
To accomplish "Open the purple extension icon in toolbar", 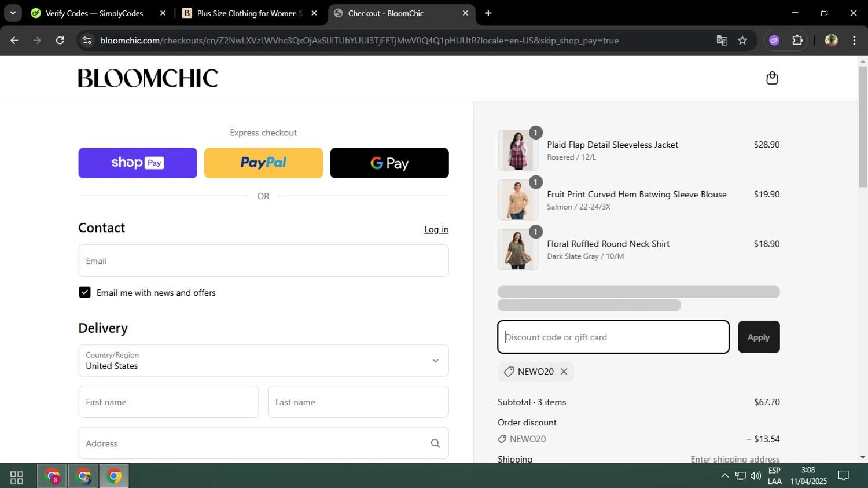I will [x=774, y=41].
